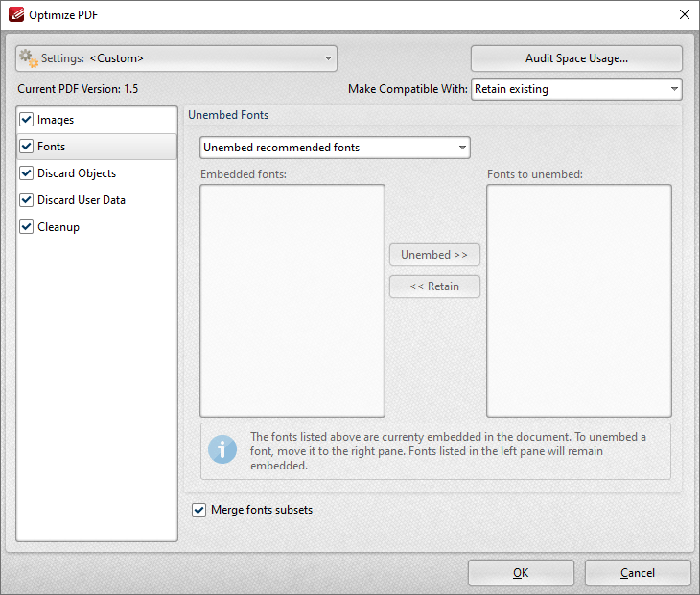Uncheck the Images checkbox
Viewport: 700px width, 595px height.
click(27, 120)
